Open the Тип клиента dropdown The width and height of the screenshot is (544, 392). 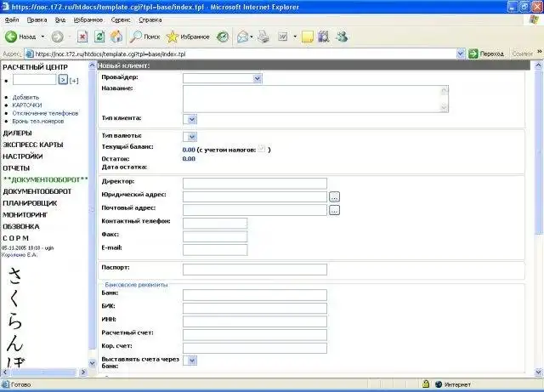pos(190,119)
